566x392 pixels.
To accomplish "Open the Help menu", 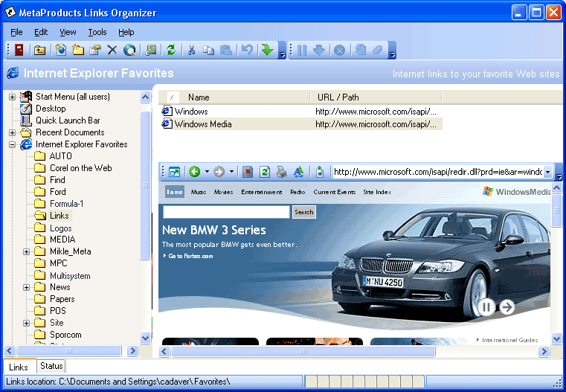I will pyautogui.click(x=126, y=32).
